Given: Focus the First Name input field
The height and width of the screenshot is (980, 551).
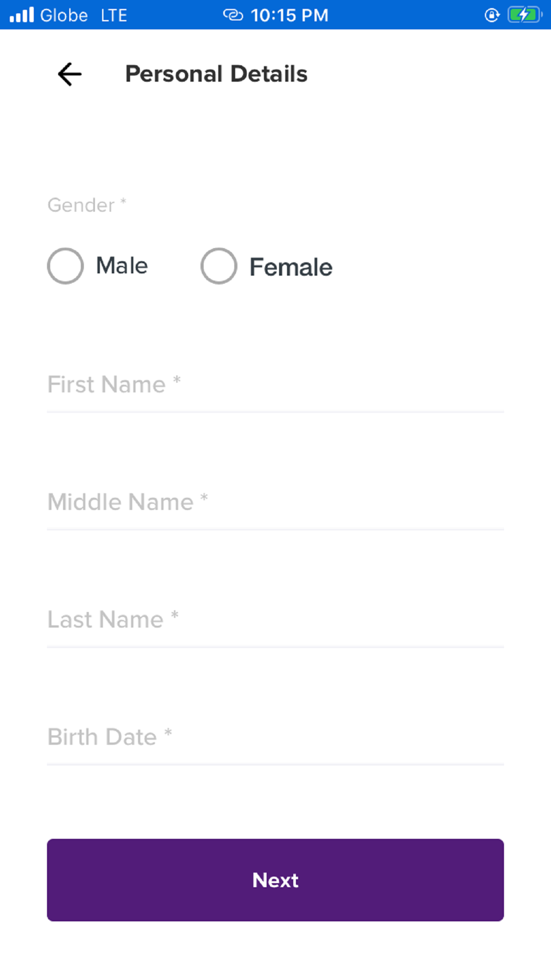Looking at the screenshot, I should click(x=275, y=385).
